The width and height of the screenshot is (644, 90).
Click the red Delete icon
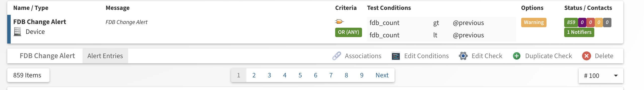point(587,56)
